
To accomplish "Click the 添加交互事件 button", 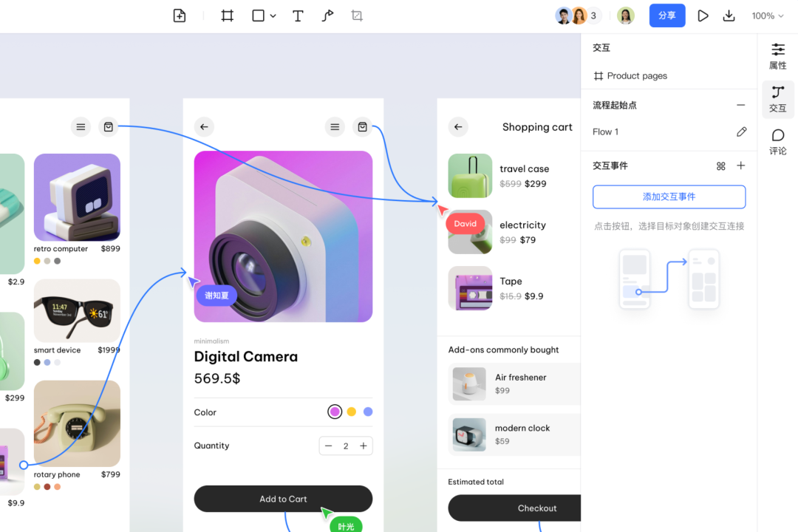I will (669, 197).
